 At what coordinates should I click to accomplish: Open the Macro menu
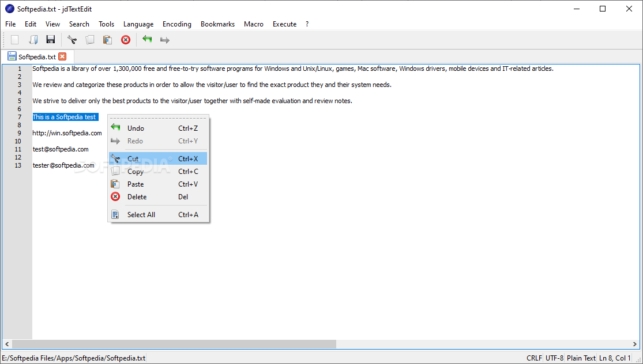point(253,24)
